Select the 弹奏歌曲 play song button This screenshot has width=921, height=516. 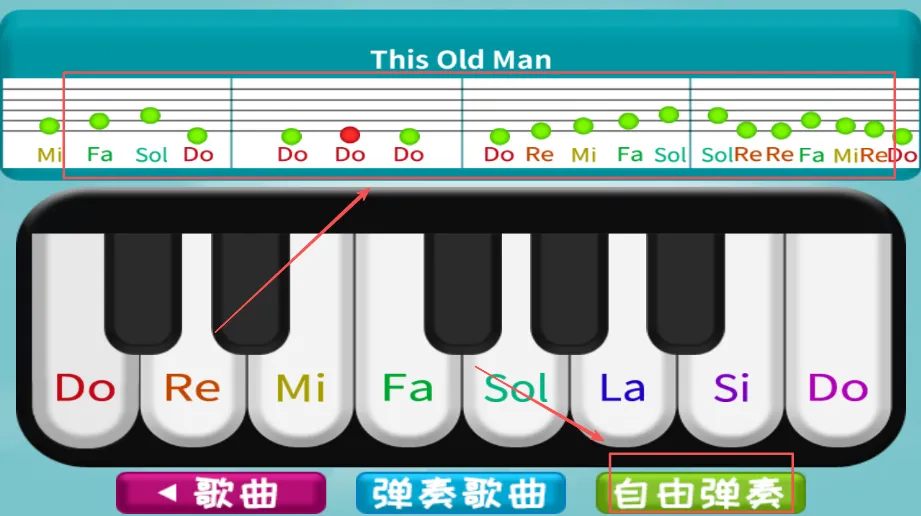click(x=461, y=492)
